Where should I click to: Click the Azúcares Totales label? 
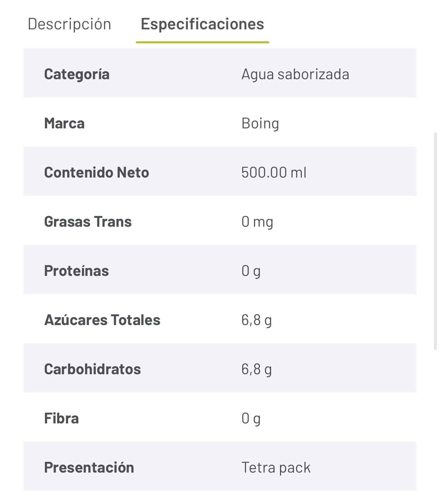[x=102, y=320]
